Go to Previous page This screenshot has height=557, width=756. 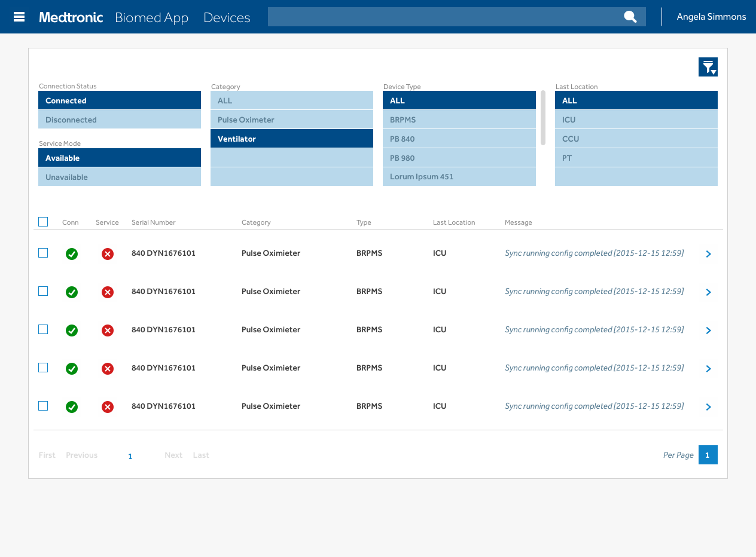82,455
